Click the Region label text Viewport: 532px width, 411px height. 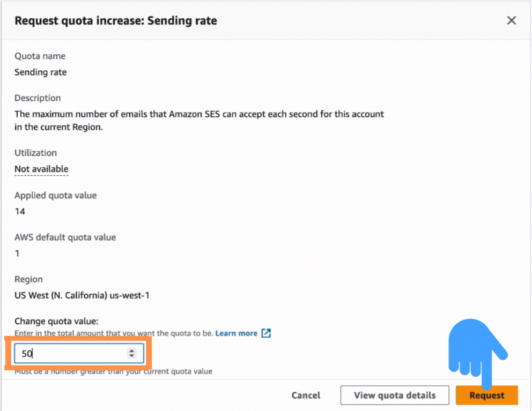coord(28,279)
